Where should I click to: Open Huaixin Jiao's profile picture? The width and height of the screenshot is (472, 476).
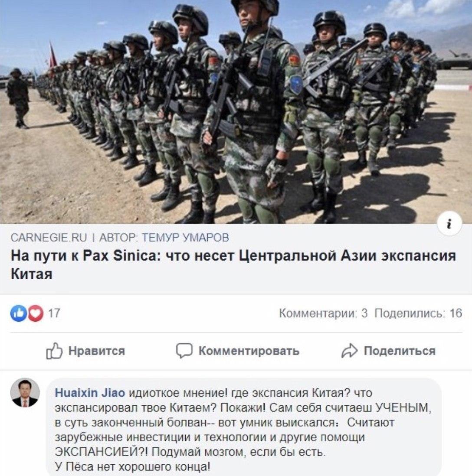pyautogui.click(x=25, y=392)
